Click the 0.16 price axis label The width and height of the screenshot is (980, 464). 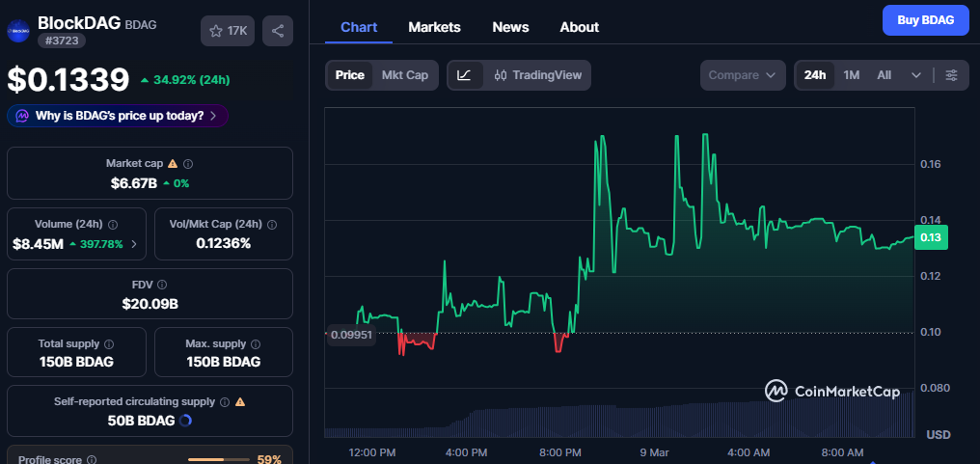[x=931, y=164]
